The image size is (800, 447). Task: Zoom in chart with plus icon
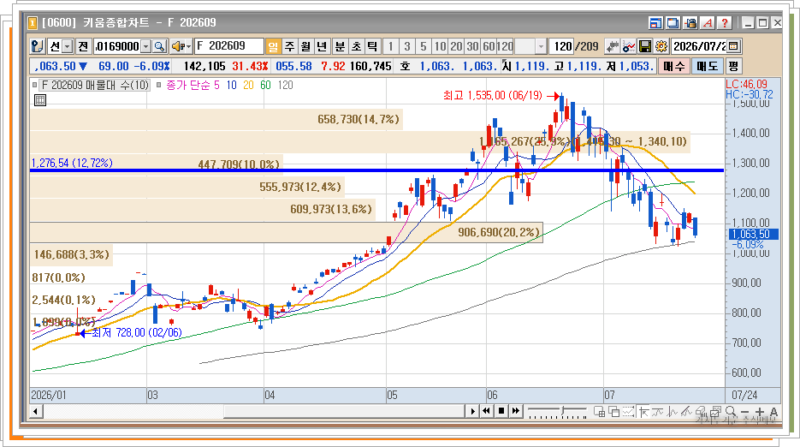point(759,411)
